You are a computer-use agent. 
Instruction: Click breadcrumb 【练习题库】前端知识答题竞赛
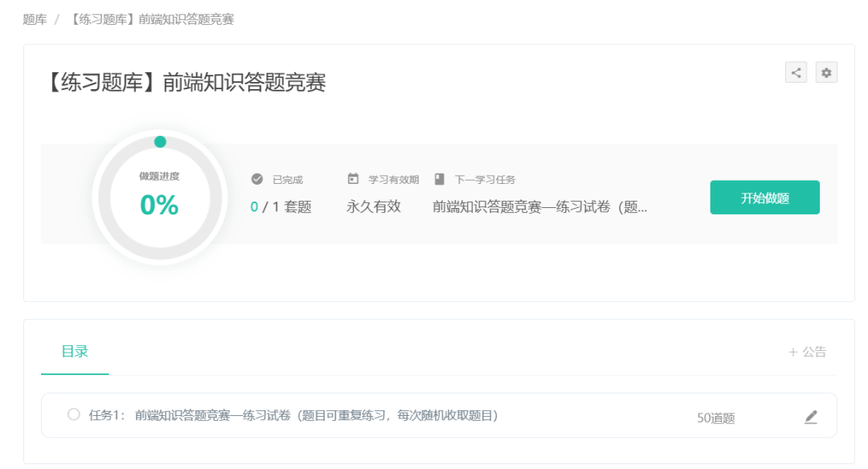(x=150, y=19)
